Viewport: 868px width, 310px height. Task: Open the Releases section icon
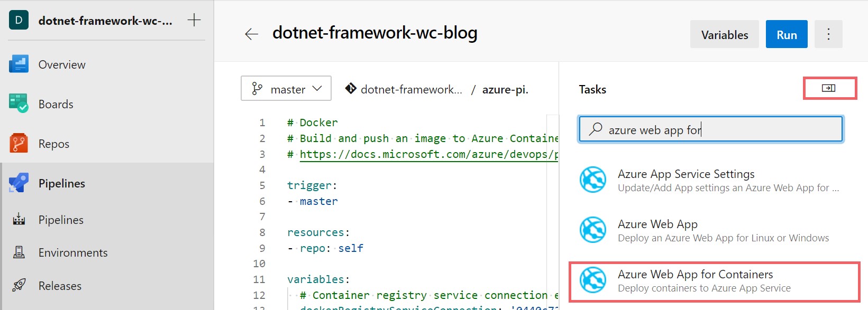(18, 285)
